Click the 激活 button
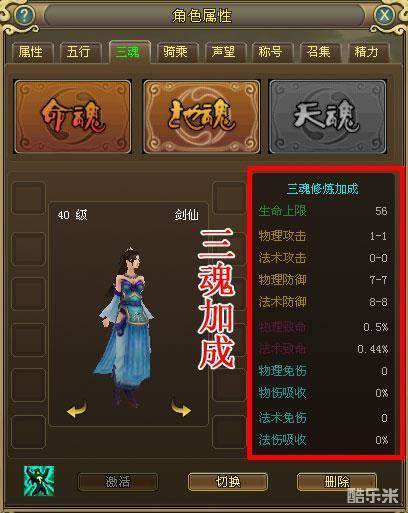 118,482
